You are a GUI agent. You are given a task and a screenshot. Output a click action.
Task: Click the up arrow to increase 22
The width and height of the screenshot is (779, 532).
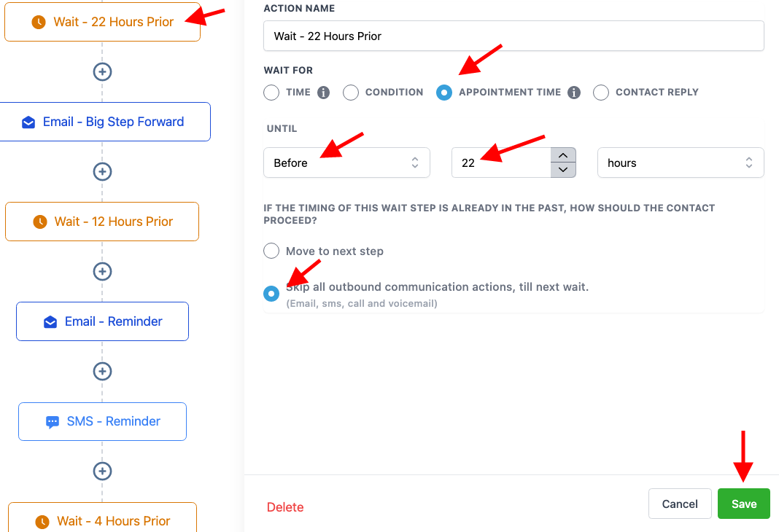coord(563,155)
